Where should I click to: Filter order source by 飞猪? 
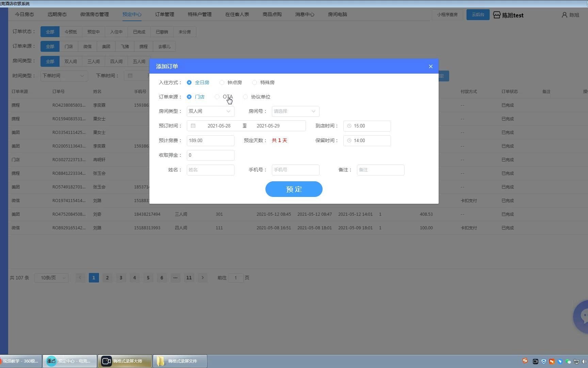point(125,46)
